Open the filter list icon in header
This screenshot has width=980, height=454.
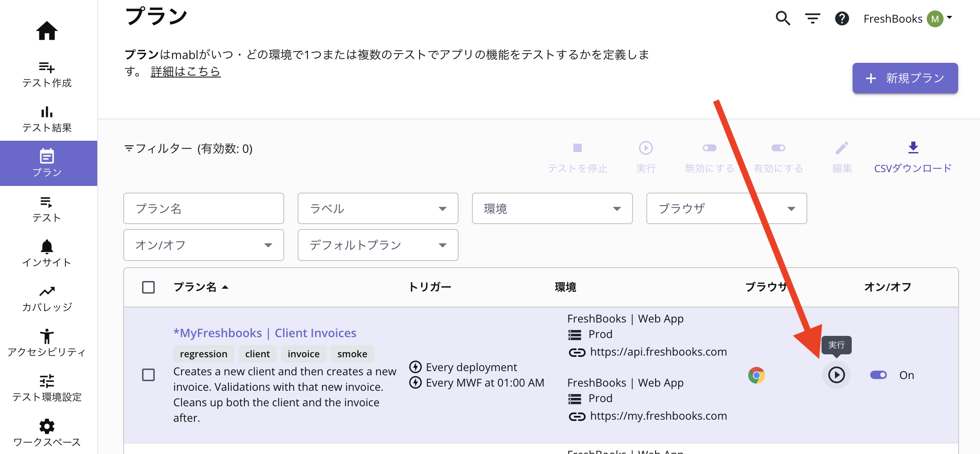812,18
